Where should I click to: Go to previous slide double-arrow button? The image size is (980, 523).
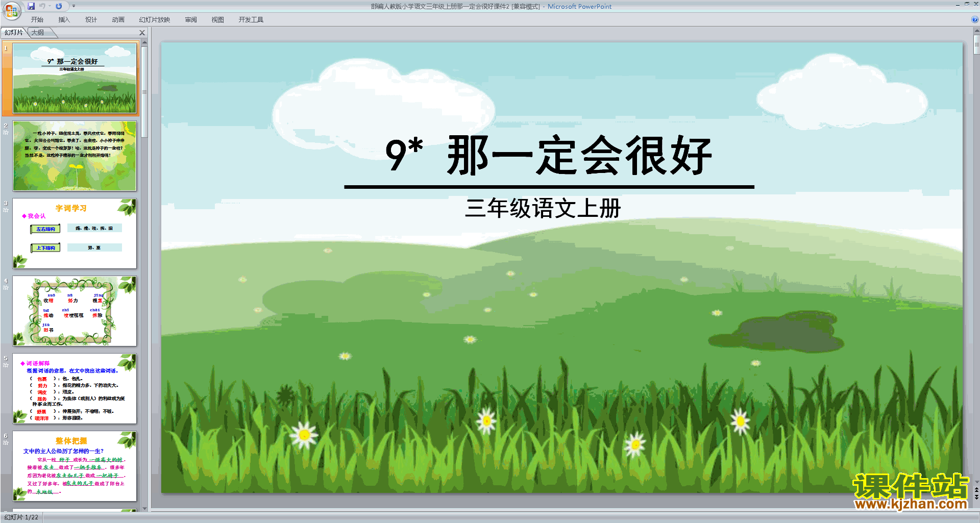tap(976, 490)
